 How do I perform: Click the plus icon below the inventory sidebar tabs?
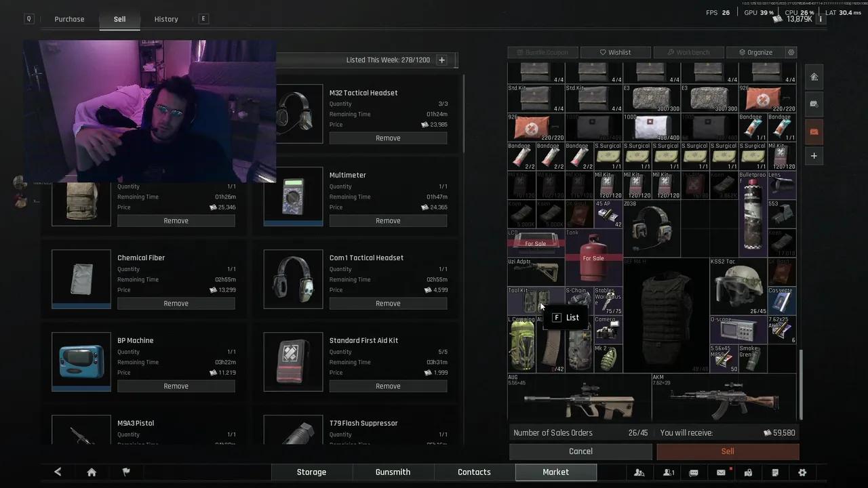[814, 155]
